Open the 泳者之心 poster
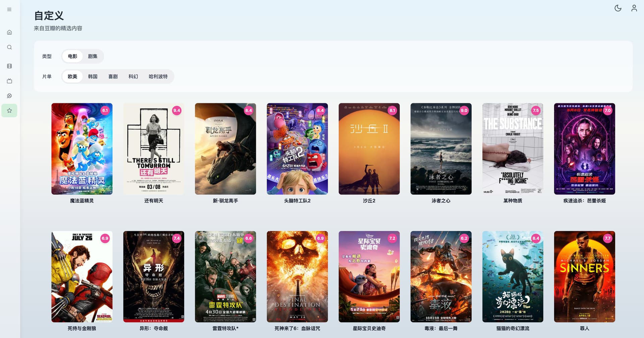 [x=441, y=149]
